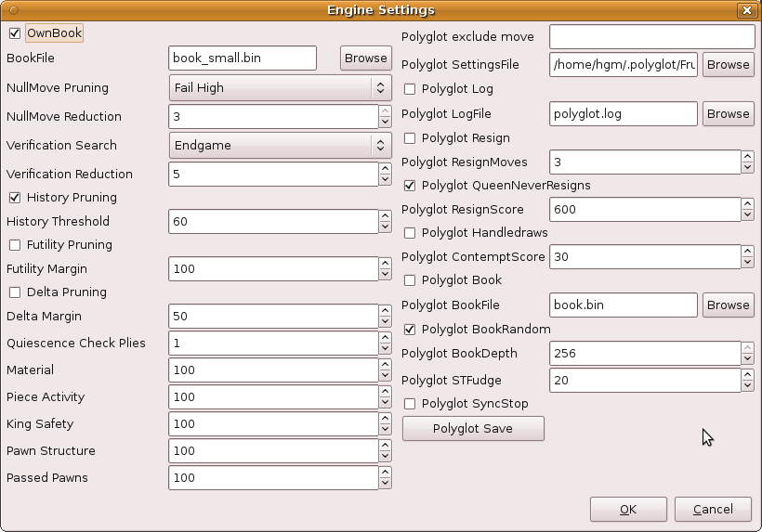Viewport: 762px width, 532px height.
Task: Increase the King Safety spinner value
Action: pyautogui.click(x=385, y=419)
